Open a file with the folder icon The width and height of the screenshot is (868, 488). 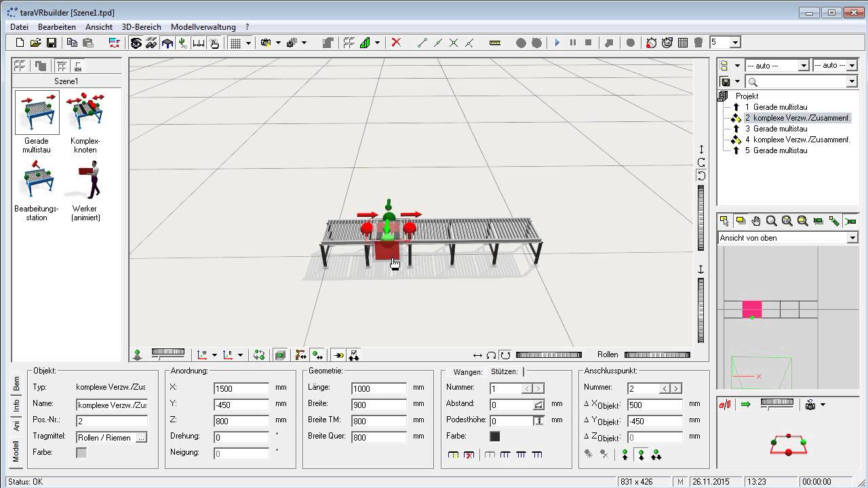point(36,43)
